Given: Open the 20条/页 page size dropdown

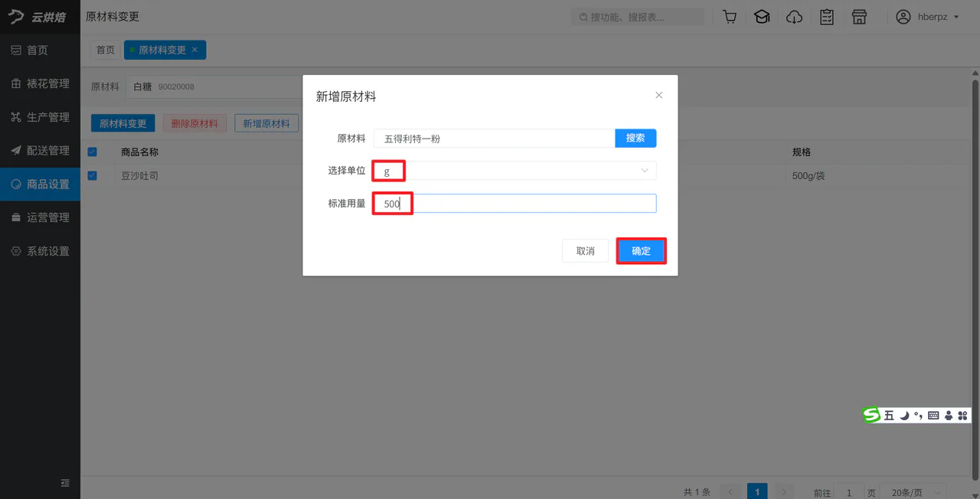Looking at the screenshot, I should 913,492.
